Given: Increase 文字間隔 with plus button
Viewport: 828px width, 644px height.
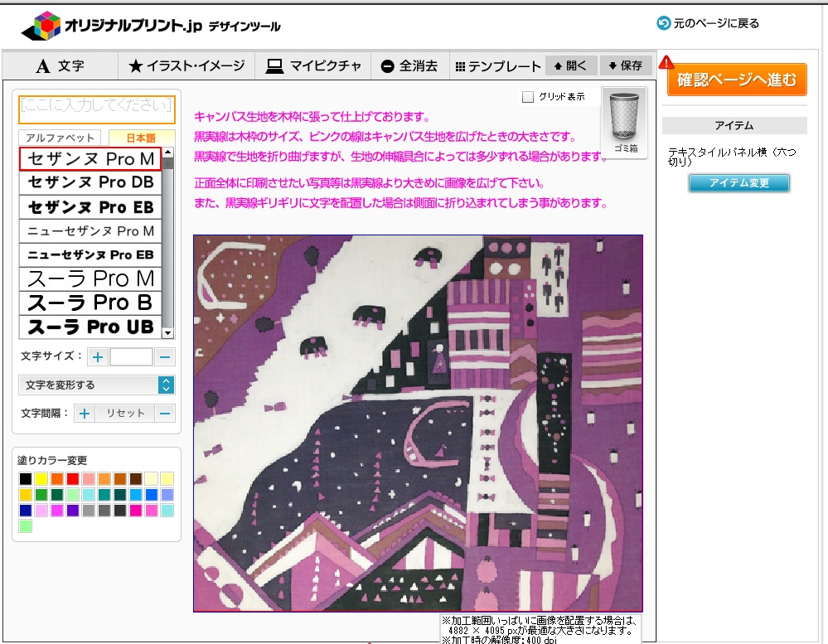Looking at the screenshot, I should pyautogui.click(x=85, y=414).
